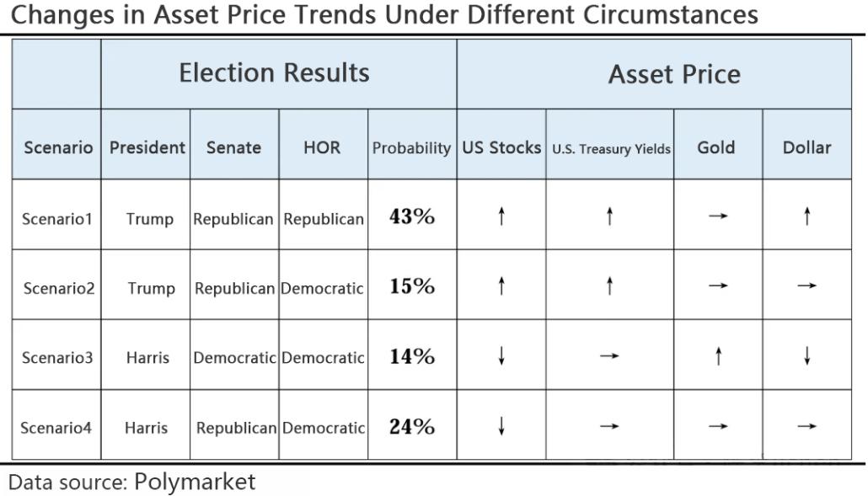Click the Election Results header cell
Viewport: 868px width, 496px height.
[274, 73]
